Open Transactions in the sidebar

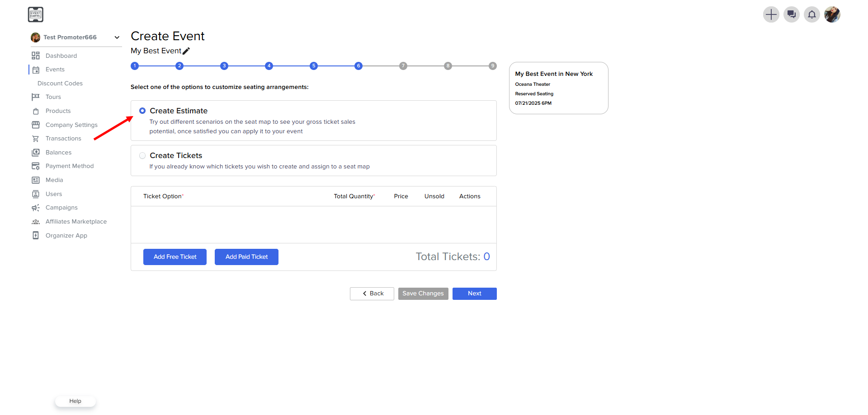[63, 139]
